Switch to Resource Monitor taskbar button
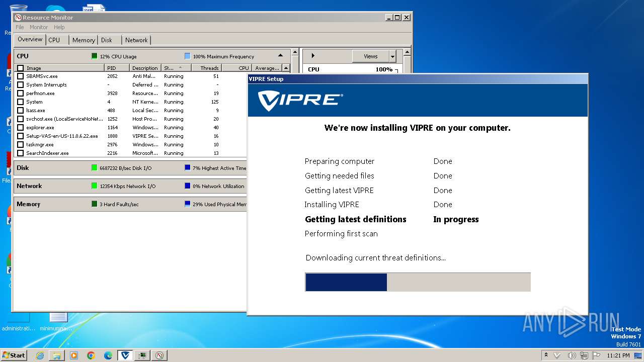 point(159,355)
